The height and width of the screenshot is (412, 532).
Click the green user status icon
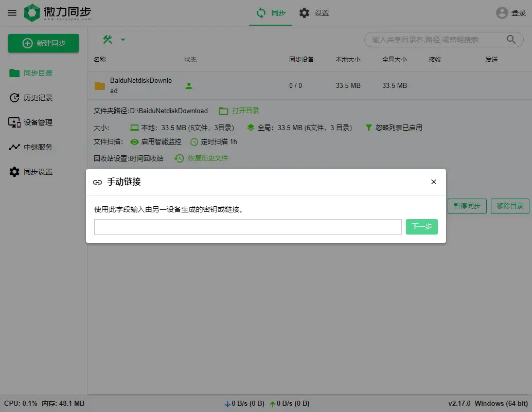coord(189,86)
